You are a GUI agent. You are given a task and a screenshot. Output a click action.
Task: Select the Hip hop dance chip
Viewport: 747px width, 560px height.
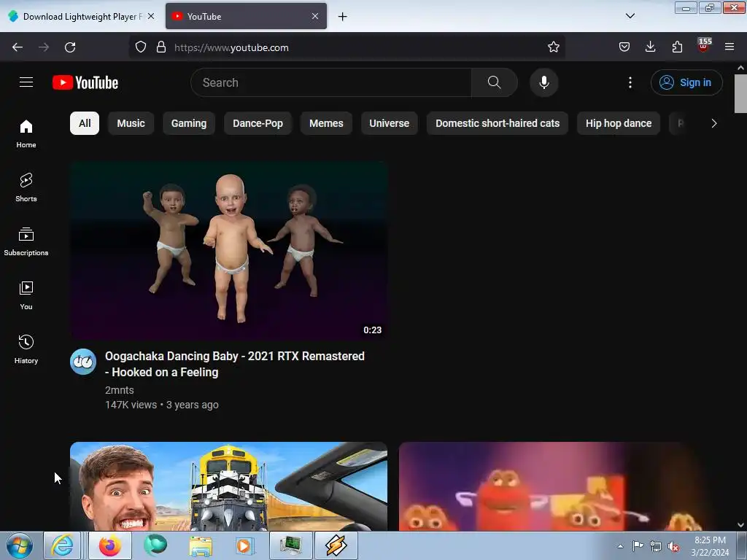coord(619,123)
